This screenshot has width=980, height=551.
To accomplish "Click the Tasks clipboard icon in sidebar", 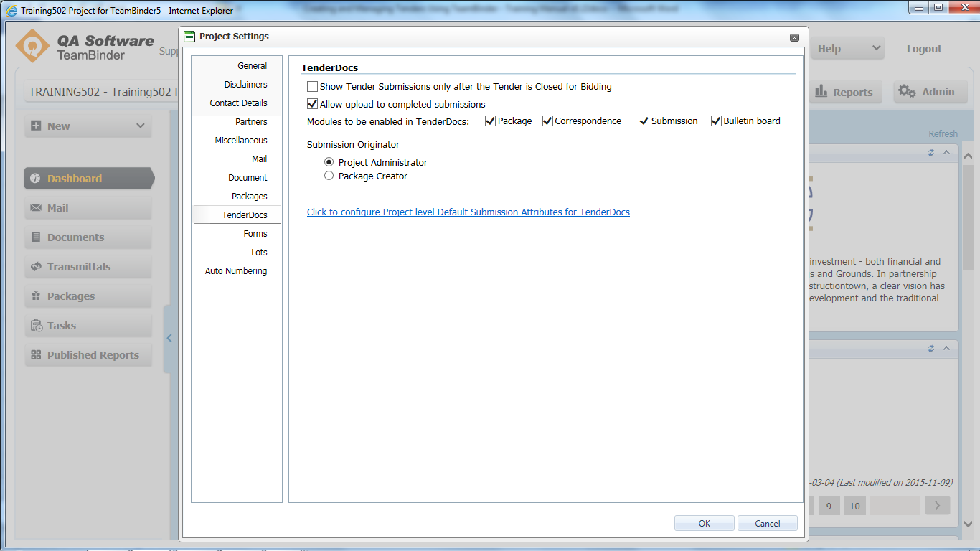I will tap(36, 326).
